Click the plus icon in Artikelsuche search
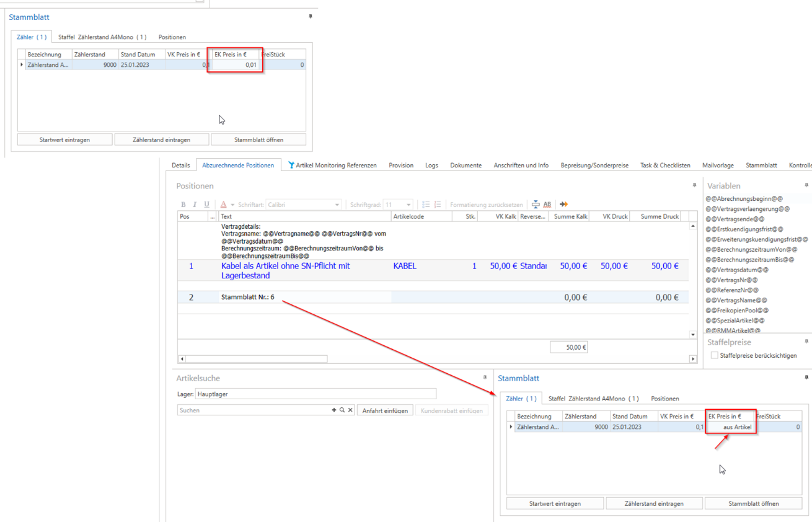The height and width of the screenshot is (522, 812). [x=334, y=410]
